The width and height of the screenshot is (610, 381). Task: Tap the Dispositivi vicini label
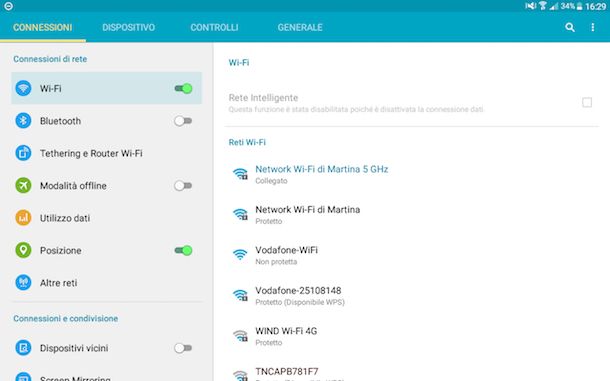coord(74,348)
